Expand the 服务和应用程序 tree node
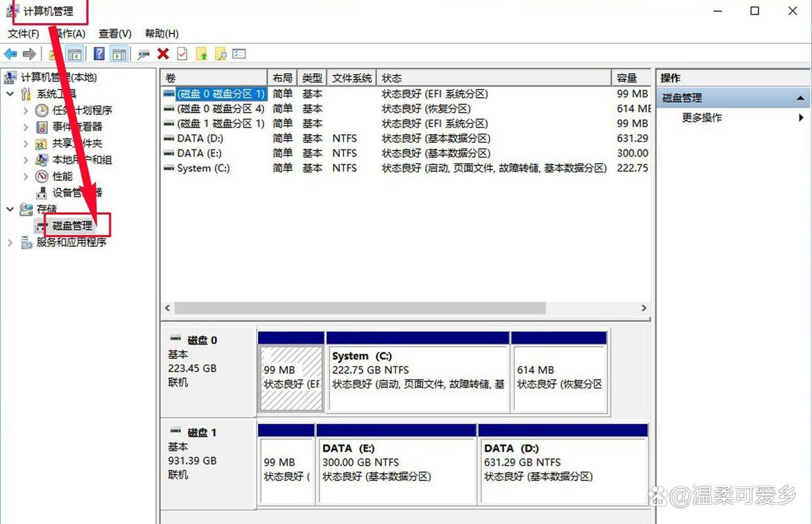 [10, 242]
